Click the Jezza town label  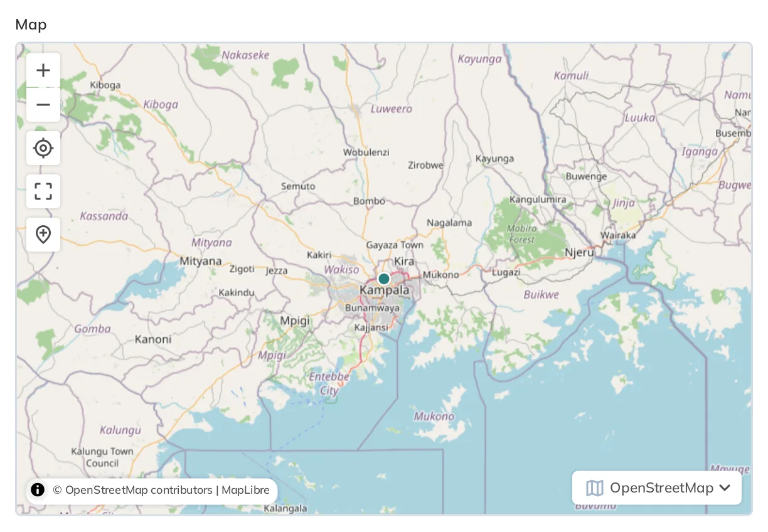click(x=277, y=271)
